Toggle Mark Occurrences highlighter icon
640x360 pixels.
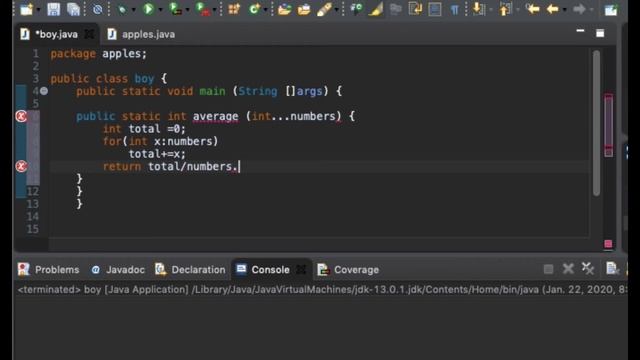(376, 9)
